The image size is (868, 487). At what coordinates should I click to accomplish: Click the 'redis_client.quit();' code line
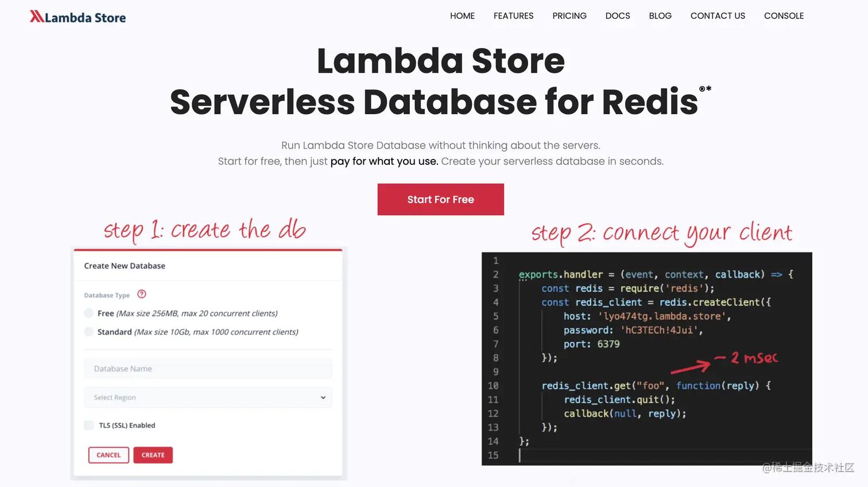coord(619,399)
